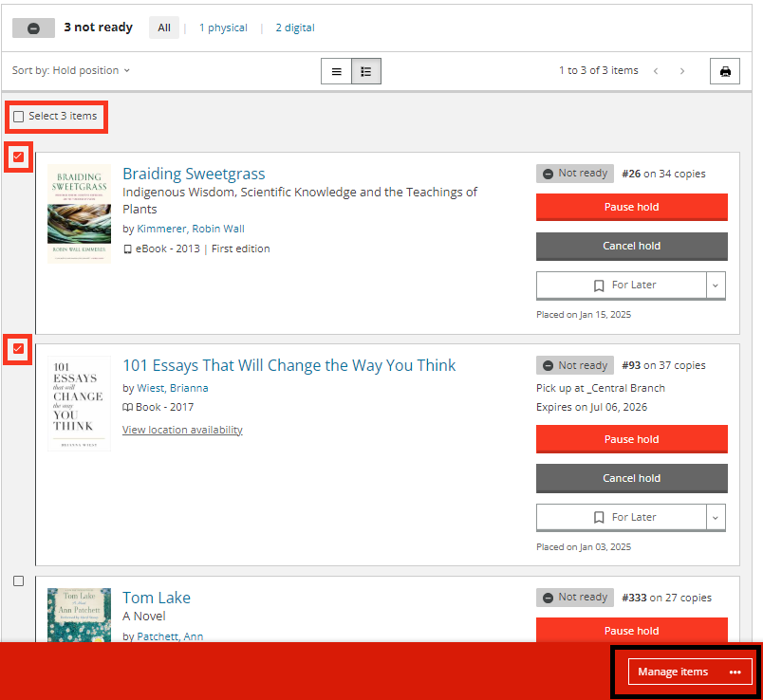Click the not ready minus status icon button

pyautogui.click(x=33, y=28)
